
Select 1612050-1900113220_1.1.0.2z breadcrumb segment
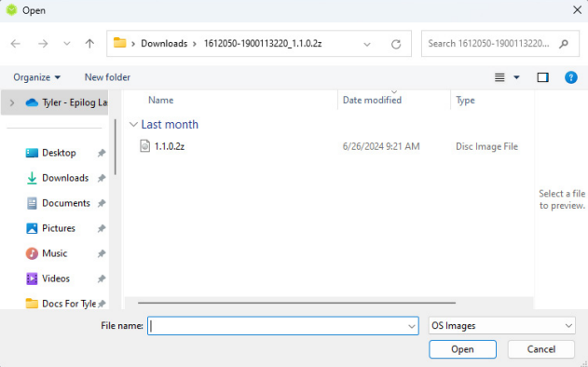point(263,44)
